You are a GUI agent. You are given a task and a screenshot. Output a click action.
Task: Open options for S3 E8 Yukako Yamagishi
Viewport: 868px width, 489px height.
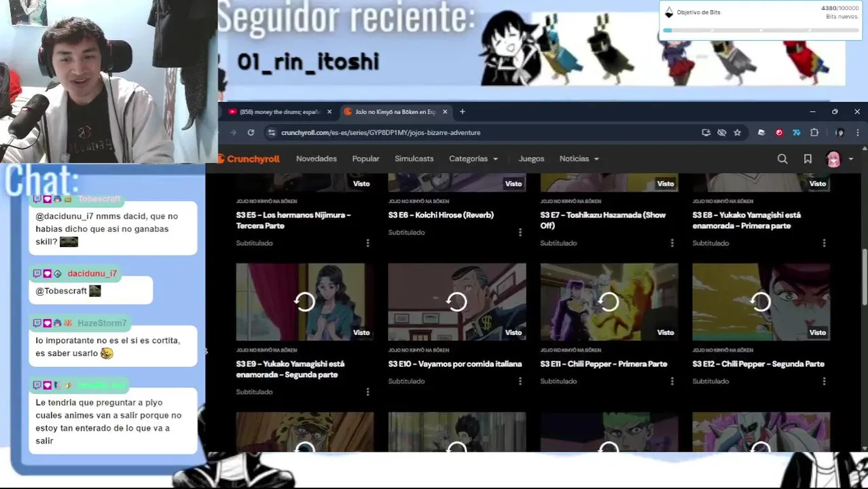[x=824, y=243]
